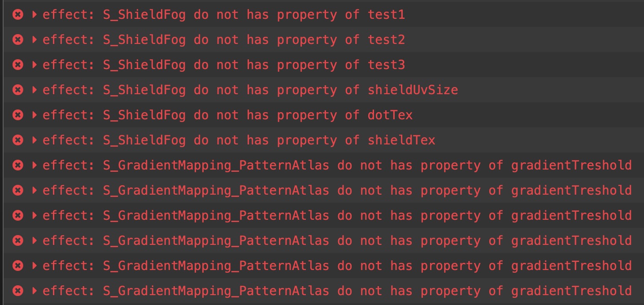
Task: Expand the test2 property error entry
Action: tap(35, 40)
